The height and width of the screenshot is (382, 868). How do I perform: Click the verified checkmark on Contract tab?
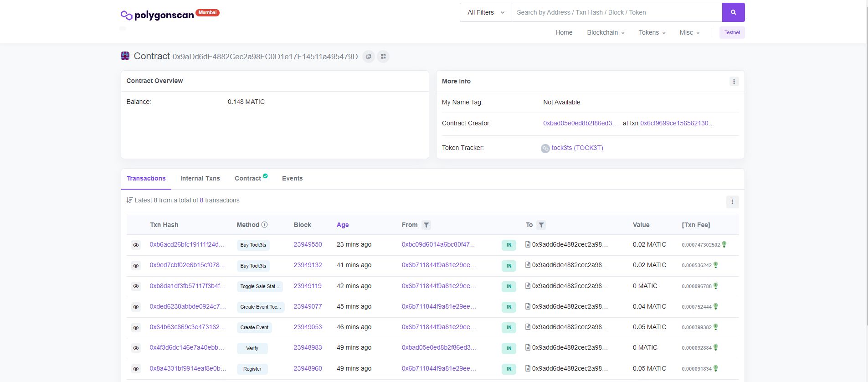[x=265, y=176]
